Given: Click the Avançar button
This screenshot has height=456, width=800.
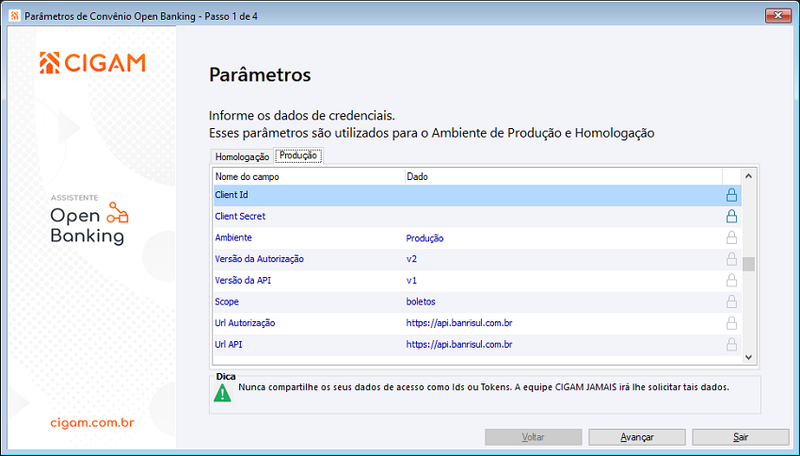Looking at the screenshot, I should click(637, 437).
